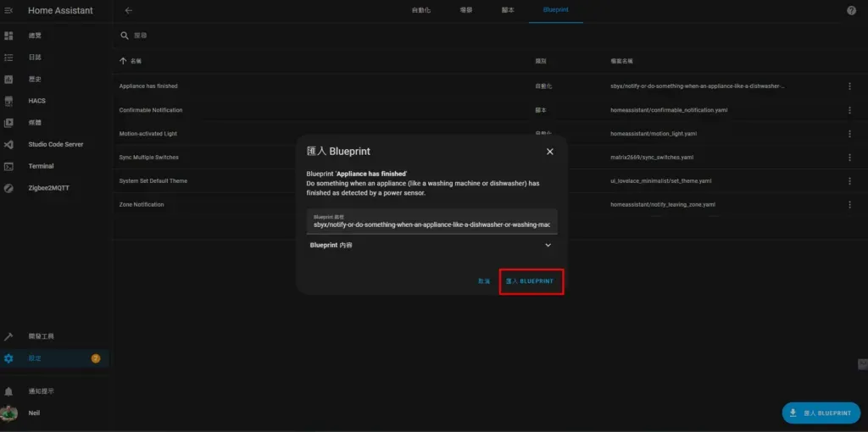Expand the Blueprint 內容 section
The image size is (868, 432).
pyautogui.click(x=548, y=246)
